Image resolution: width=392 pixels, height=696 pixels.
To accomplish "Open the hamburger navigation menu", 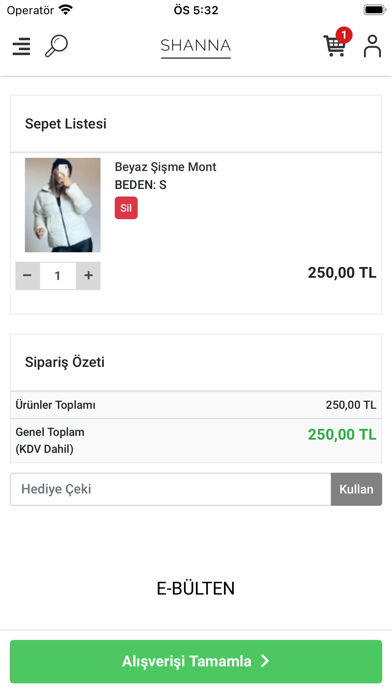I will 21,46.
